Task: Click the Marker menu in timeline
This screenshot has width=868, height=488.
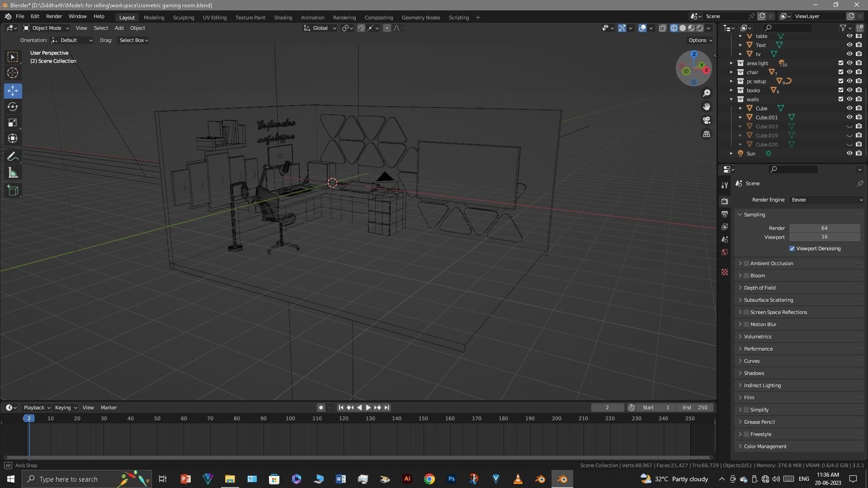Action: tap(108, 408)
